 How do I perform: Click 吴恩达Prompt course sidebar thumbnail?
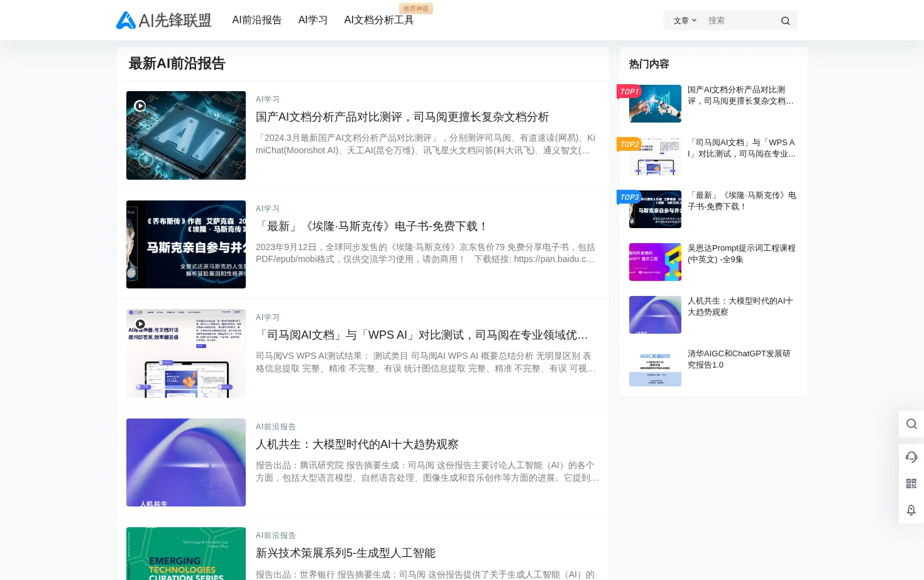(x=655, y=262)
